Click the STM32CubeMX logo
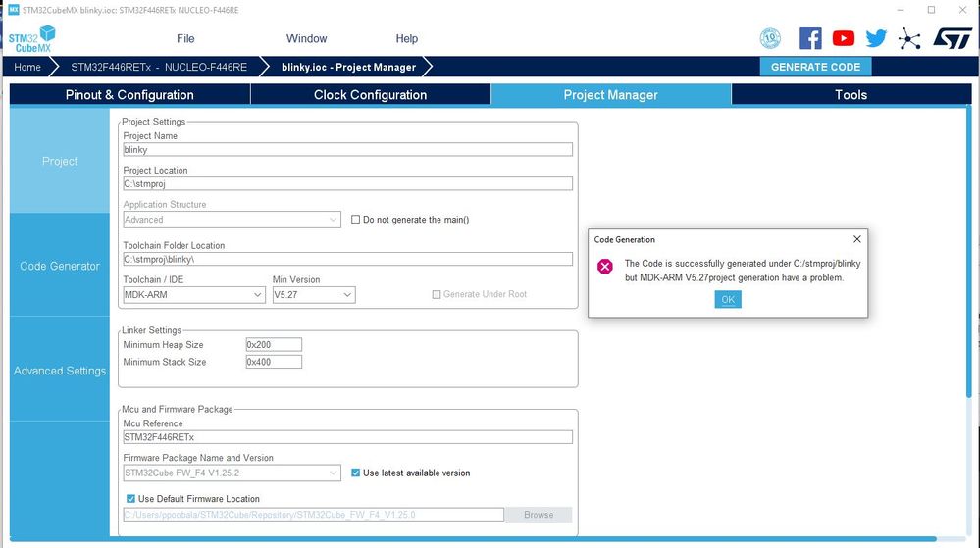The width and height of the screenshot is (980, 548). coord(31,39)
